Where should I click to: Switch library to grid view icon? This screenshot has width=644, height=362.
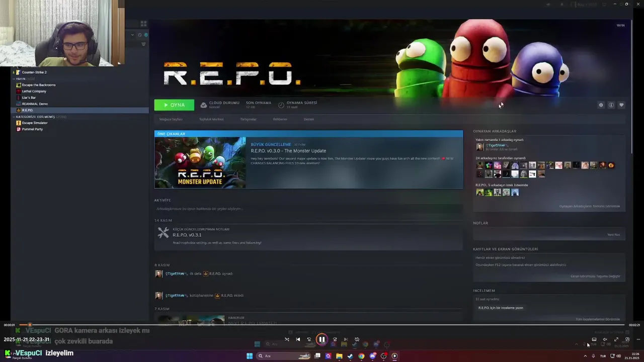pos(143,23)
